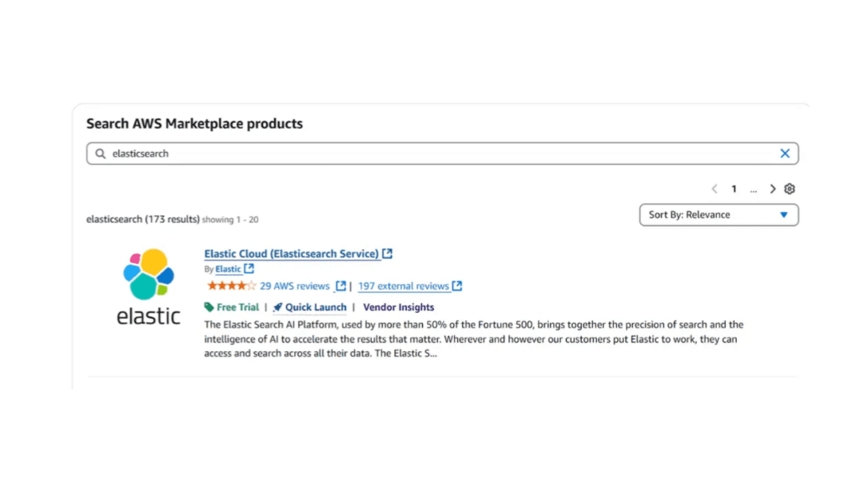Viewport: 868px width, 496px height.
Task: Click the external-link icon beside By Elastic
Action: tap(248, 269)
